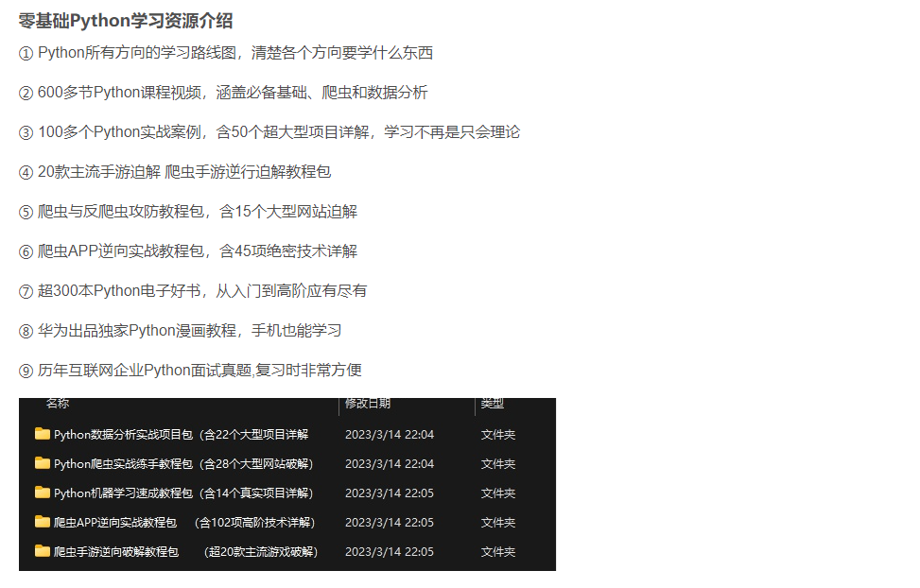Image resolution: width=920 pixels, height=588 pixels.
Task: Open folder name Python爬虫实战练手教程包
Action: click(183, 463)
